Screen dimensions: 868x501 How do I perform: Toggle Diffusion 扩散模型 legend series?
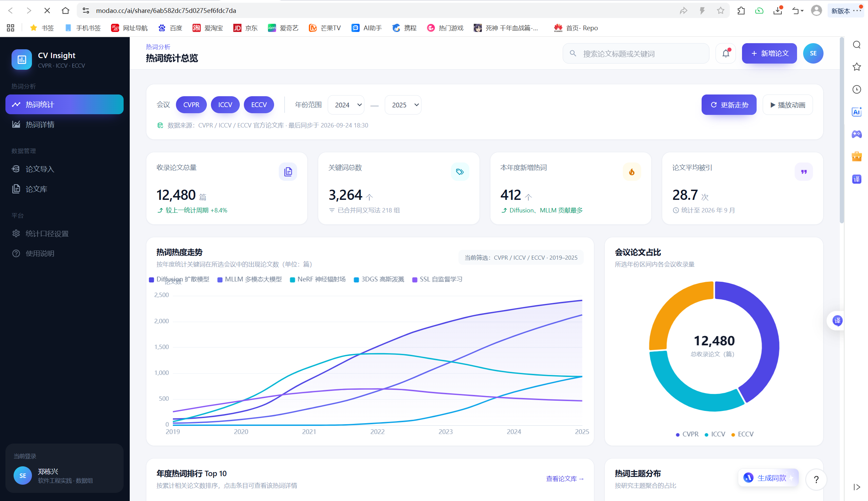pyautogui.click(x=179, y=279)
